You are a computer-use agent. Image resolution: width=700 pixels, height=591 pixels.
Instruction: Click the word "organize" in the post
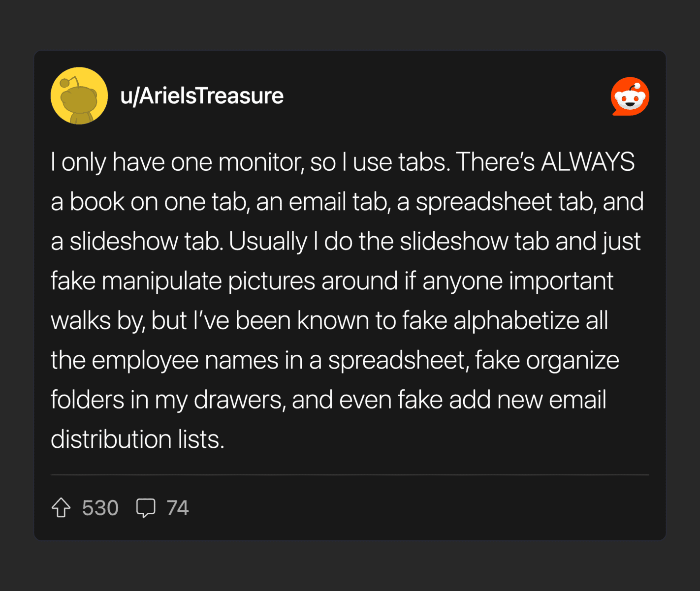click(573, 360)
